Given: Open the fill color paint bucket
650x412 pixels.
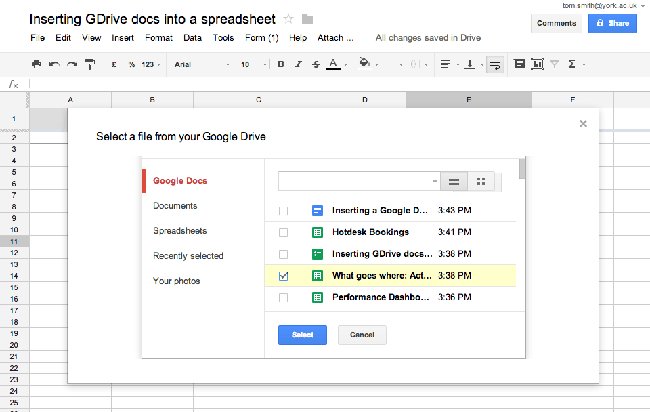Looking at the screenshot, I should coord(365,63).
